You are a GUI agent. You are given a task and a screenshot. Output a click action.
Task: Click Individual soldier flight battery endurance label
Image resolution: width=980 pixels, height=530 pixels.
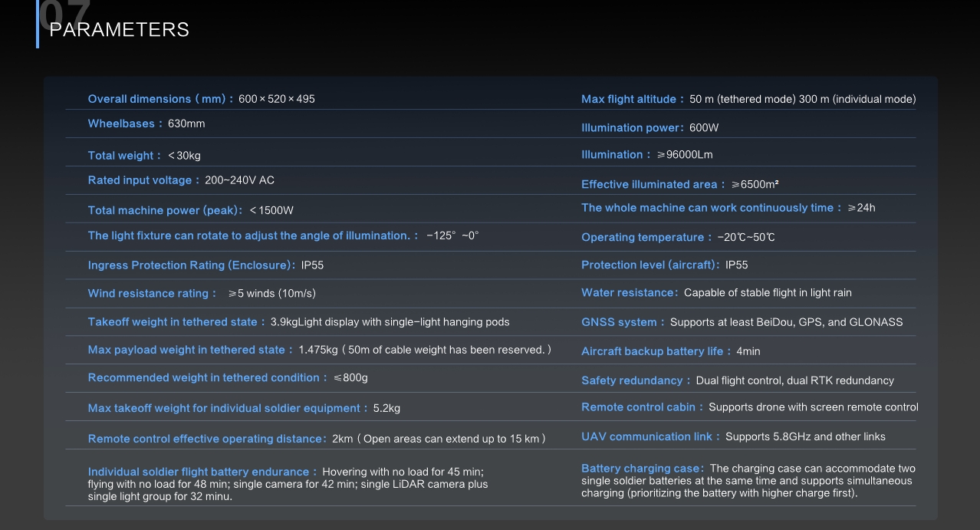tap(202, 472)
